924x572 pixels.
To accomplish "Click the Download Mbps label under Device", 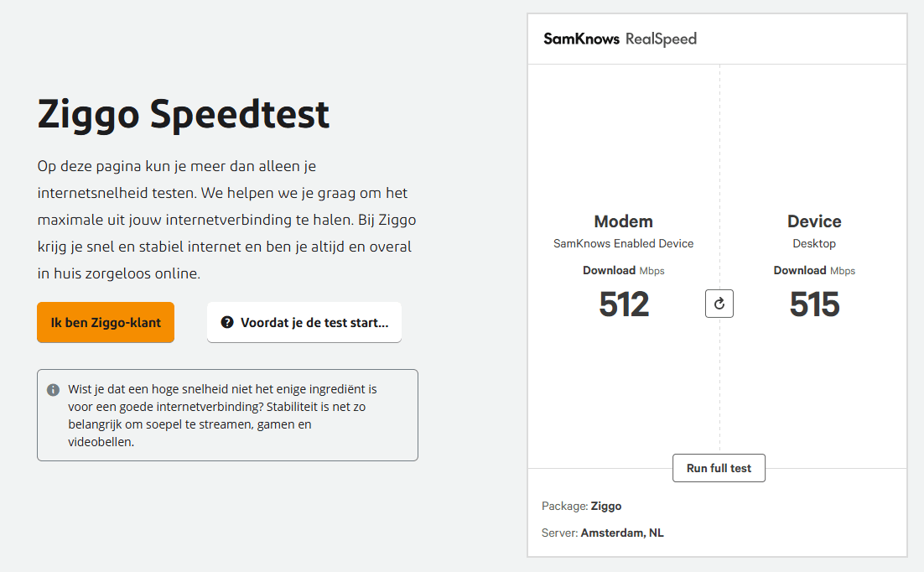I will click(814, 271).
